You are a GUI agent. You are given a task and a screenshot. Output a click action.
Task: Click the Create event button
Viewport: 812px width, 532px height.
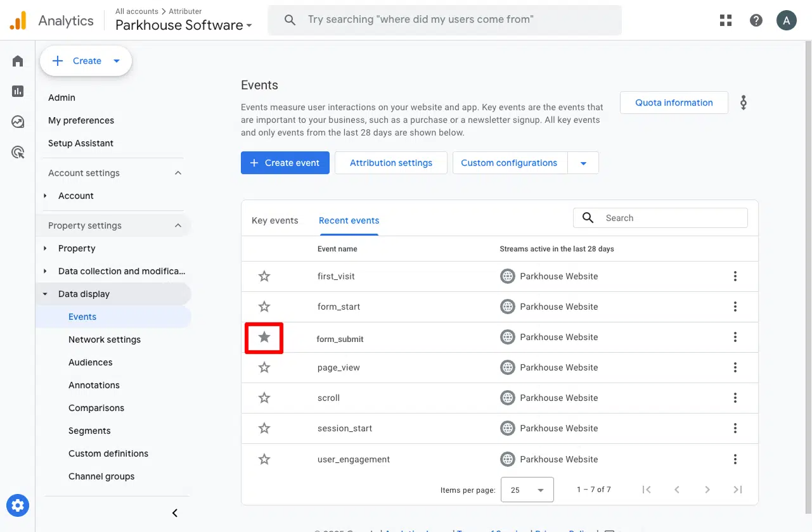click(285, 163)
